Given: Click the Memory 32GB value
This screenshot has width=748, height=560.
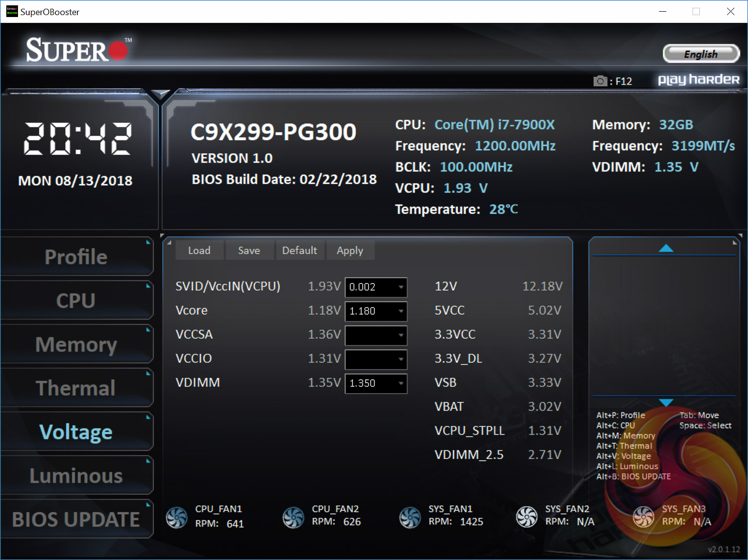Looking at the screenshot, I should click(676, 125).
